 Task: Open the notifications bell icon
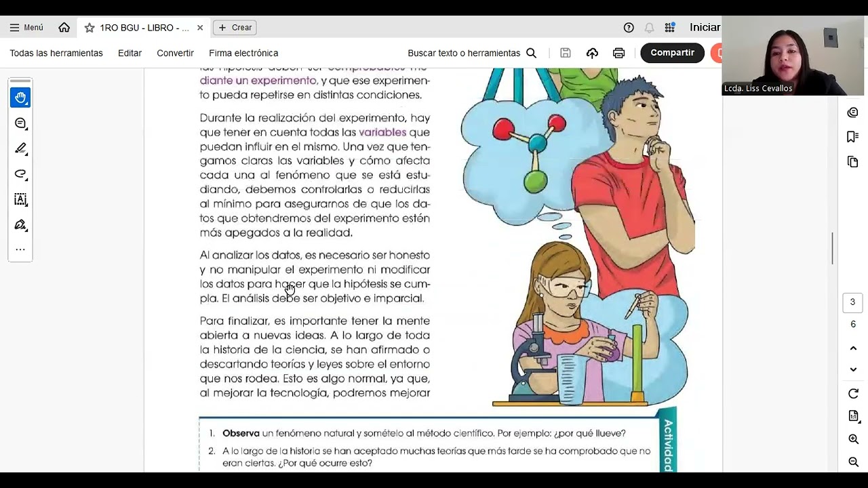[649, 28]
